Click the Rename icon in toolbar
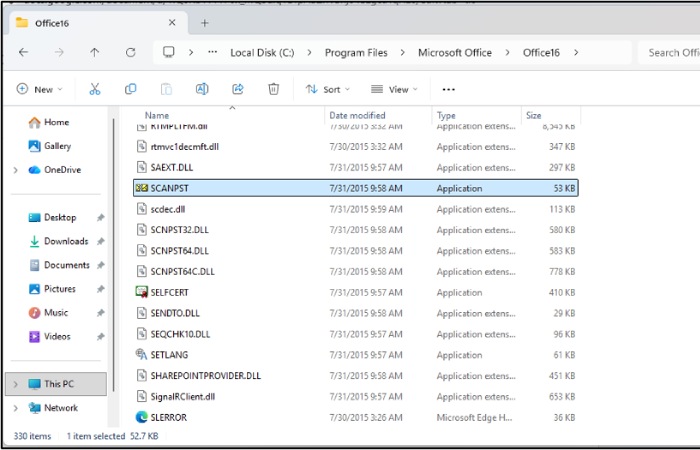Image resolution: width=700 pixels, height=450 pixels. [x=202, y=89]
